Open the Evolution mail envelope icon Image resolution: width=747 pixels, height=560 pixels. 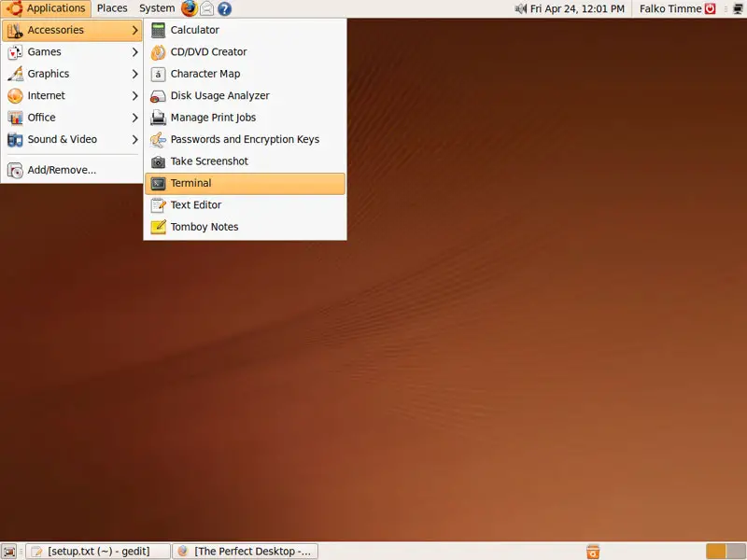tap(206, 8)
